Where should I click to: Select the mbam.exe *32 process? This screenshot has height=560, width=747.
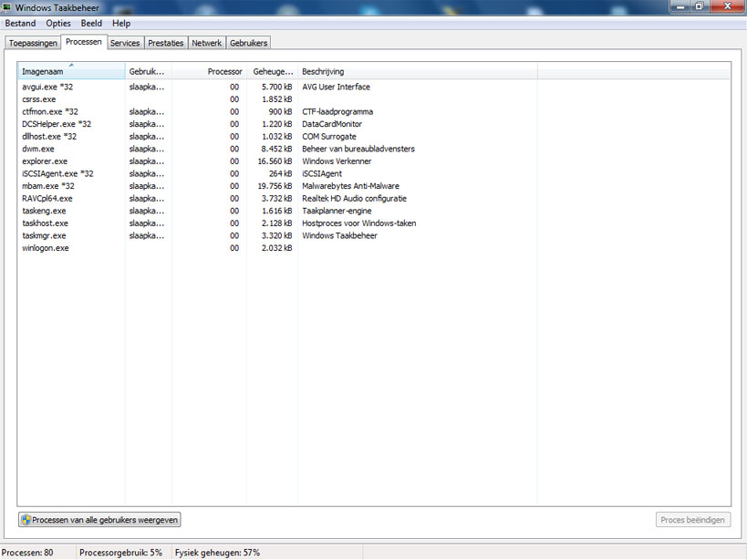[48, 186]
